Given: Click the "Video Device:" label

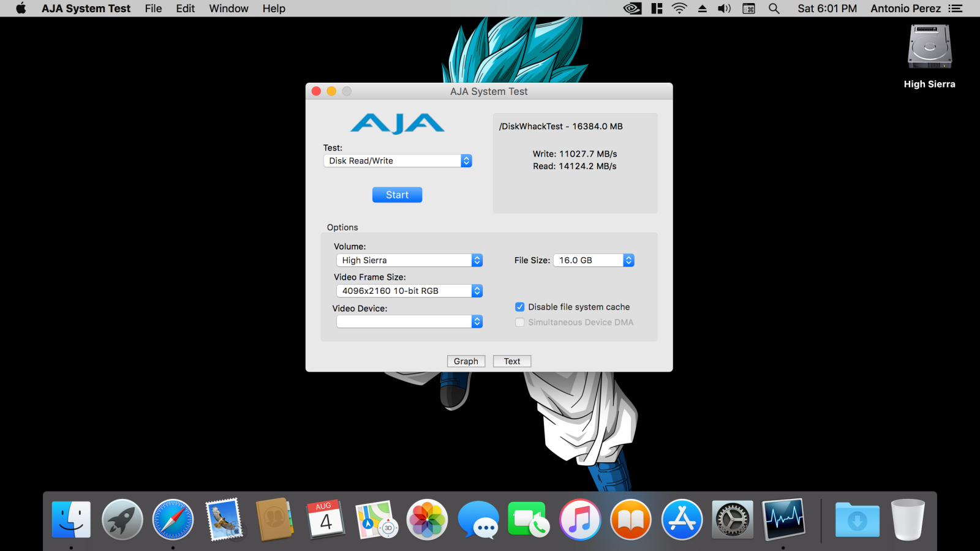Looking at the screenshot, I should [360, 308].
